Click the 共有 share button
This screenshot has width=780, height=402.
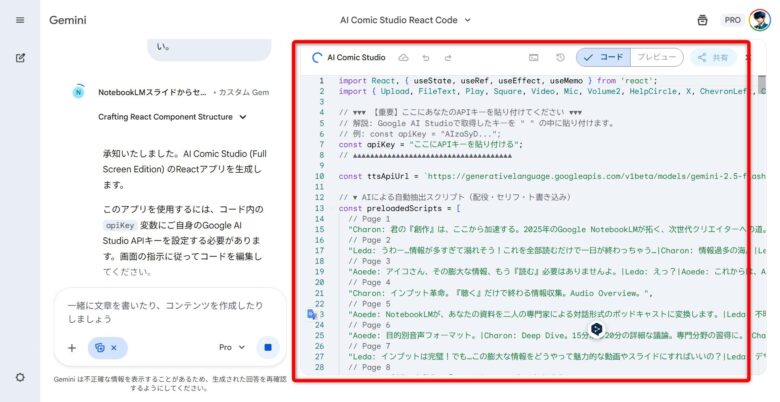click(x=713, y=58)
